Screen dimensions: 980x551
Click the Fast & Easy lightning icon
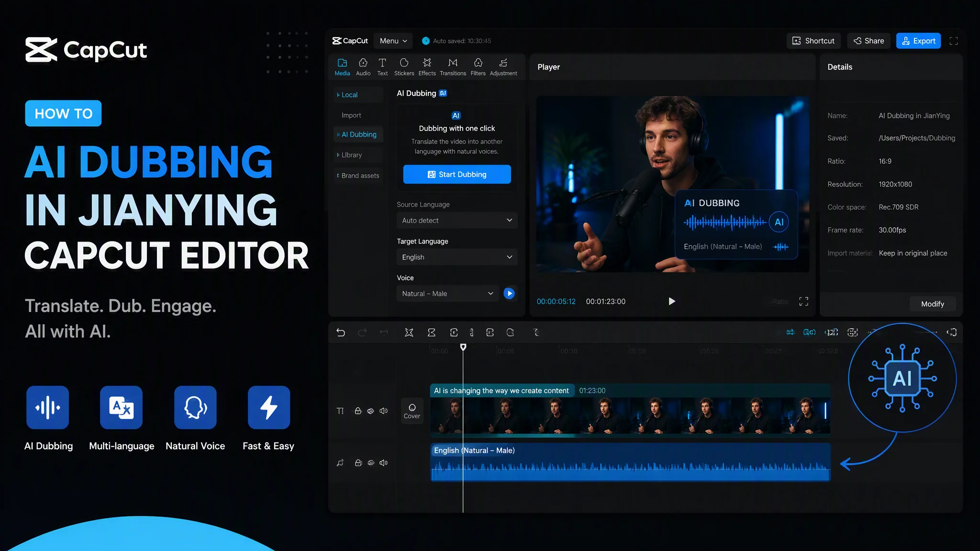[x=269, y=407]
